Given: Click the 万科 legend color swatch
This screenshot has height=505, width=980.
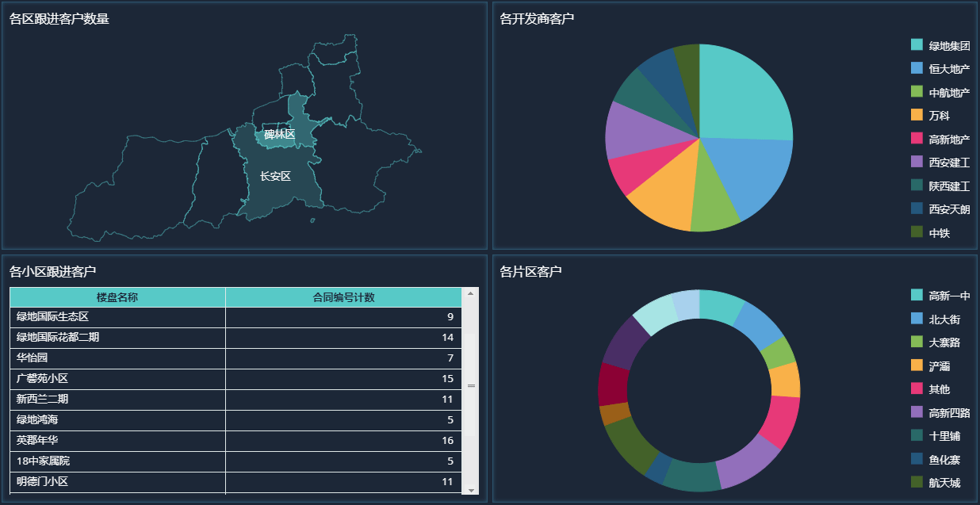Looking at the screenshot, I should pos(917,115).
